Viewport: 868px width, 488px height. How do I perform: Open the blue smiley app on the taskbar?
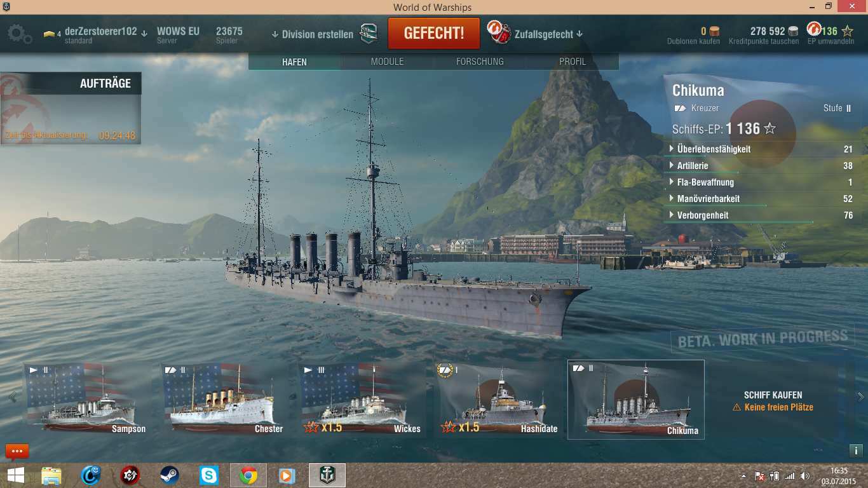(91, 475)
